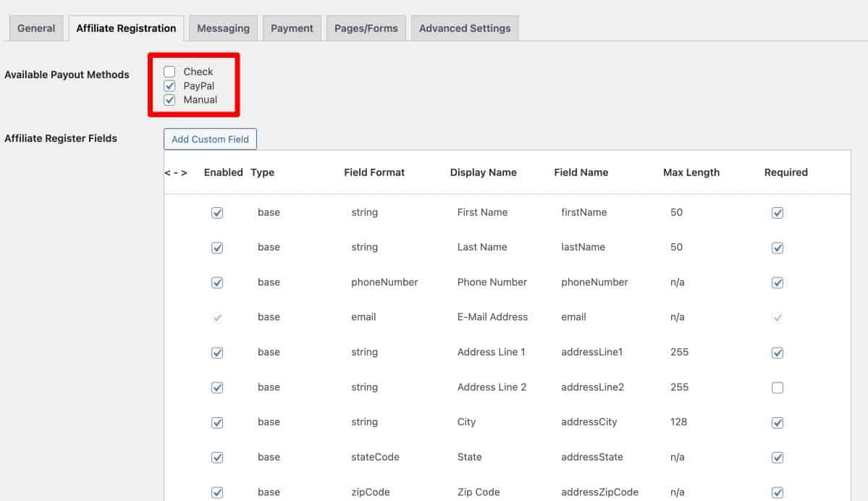The width and height of the screenshot is (868, 501).
Task: Toggle Required for City field
Action: [x=778, y=422]
